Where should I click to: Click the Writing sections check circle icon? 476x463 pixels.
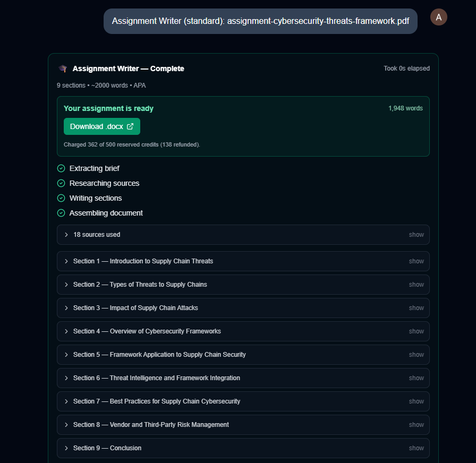(61, 198)
